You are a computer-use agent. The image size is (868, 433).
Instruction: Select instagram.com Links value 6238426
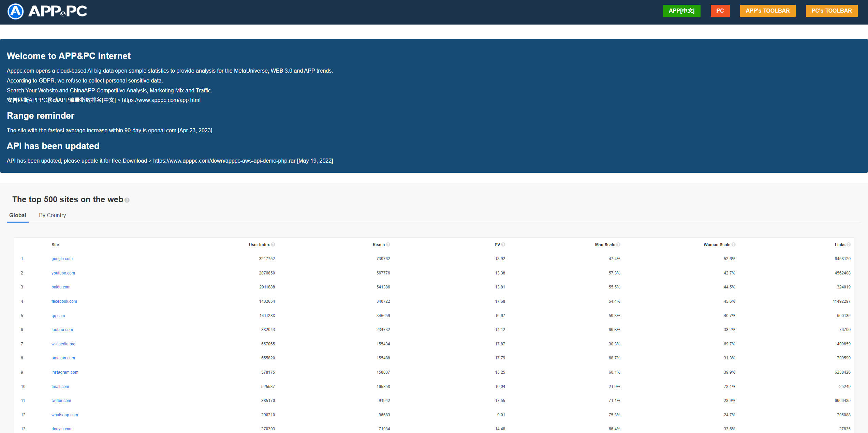[842, 372]
